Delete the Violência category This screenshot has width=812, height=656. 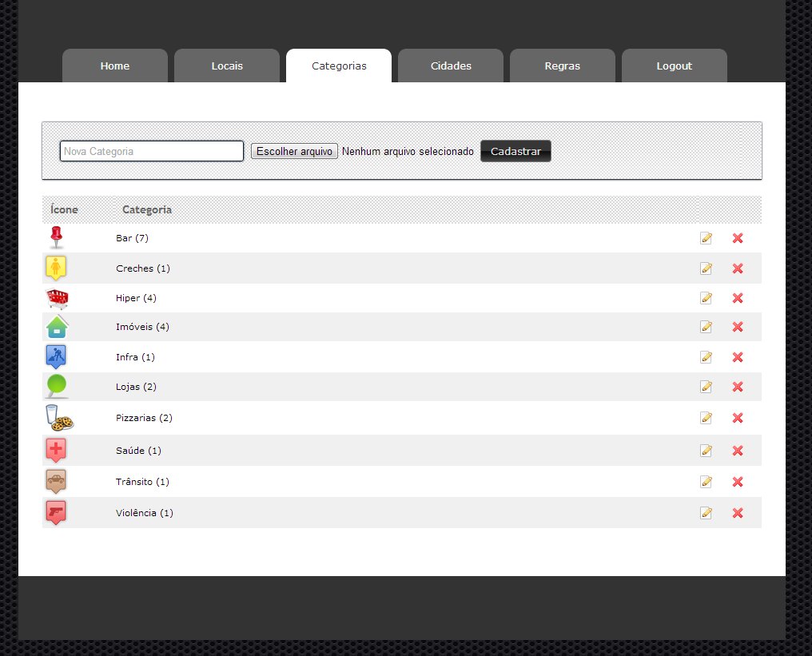click(738, 513)
